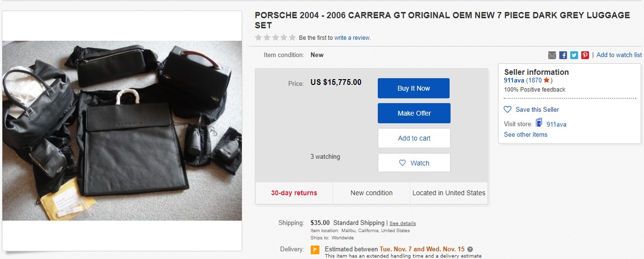The height and width of the screenshot is (259, 644).
Task: Click the star rating icons
Action: [275, 37]
